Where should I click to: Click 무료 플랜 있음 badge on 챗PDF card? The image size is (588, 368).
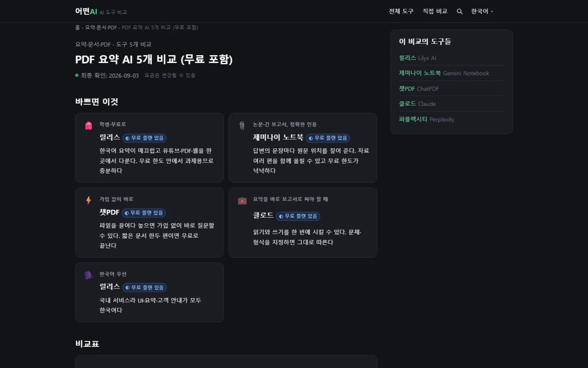pos(144,213)
